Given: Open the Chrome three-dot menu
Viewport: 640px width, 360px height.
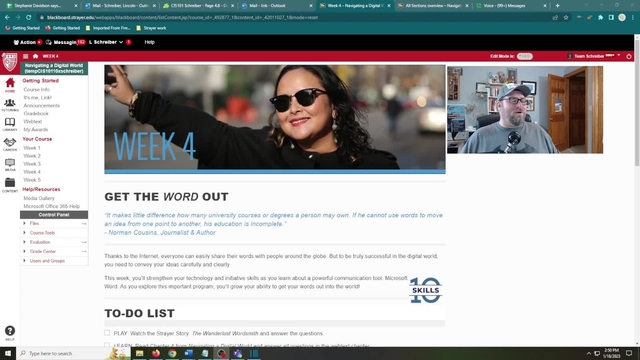Looking at the screenshot, I should point(633,18).
